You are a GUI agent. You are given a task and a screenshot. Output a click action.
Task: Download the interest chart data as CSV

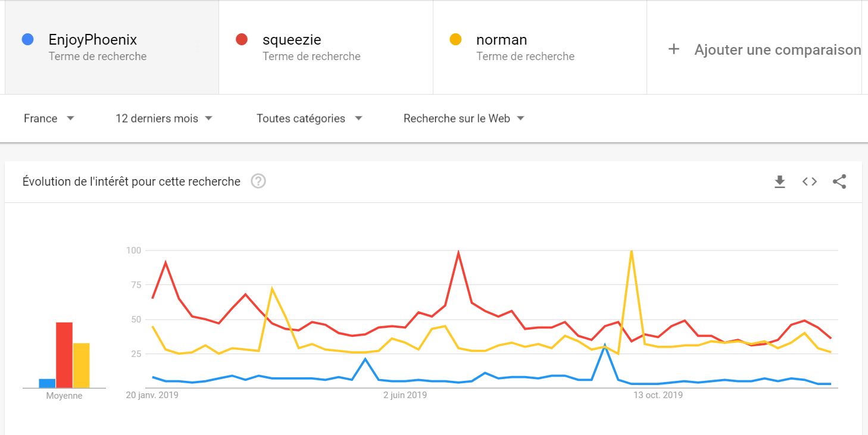coord(780,182)
